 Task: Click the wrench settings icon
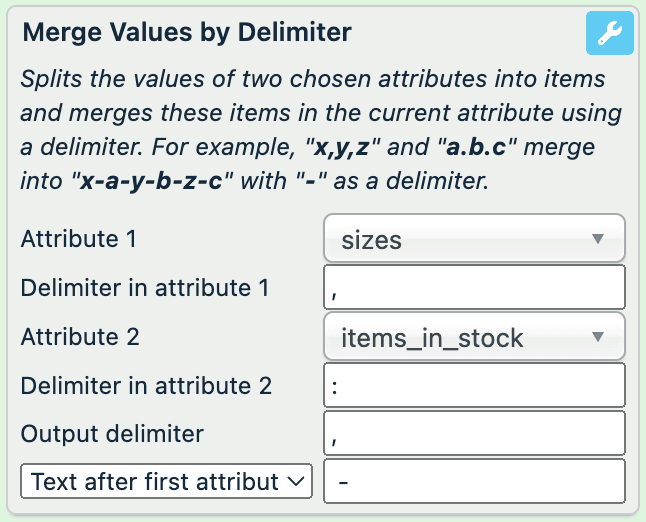pos(609,35)
